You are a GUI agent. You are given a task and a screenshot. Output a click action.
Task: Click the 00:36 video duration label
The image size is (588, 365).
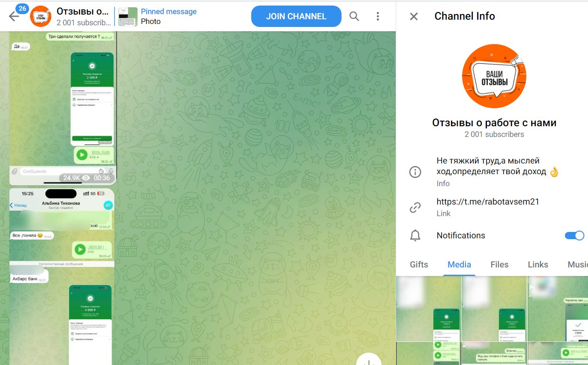click(x=102, y=178)
